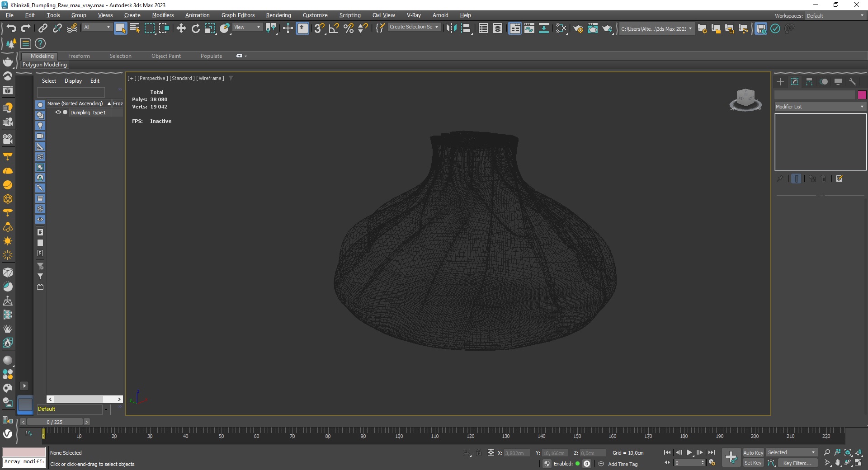Image resolution: width=868 pixels, height=470 pixels.
Task: Switch to the Motion command panel
Action: tap(824, 82)
